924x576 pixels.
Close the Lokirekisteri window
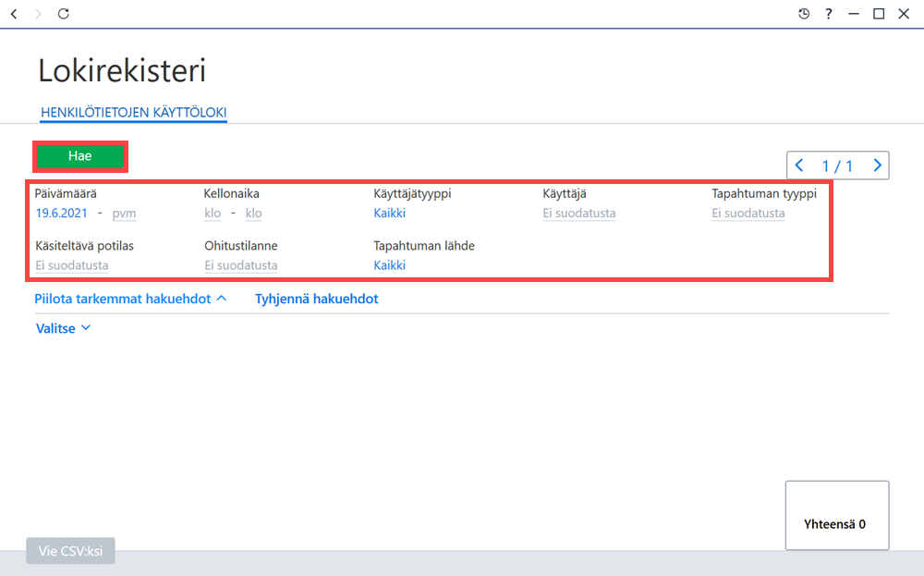[x=904, y=14]
